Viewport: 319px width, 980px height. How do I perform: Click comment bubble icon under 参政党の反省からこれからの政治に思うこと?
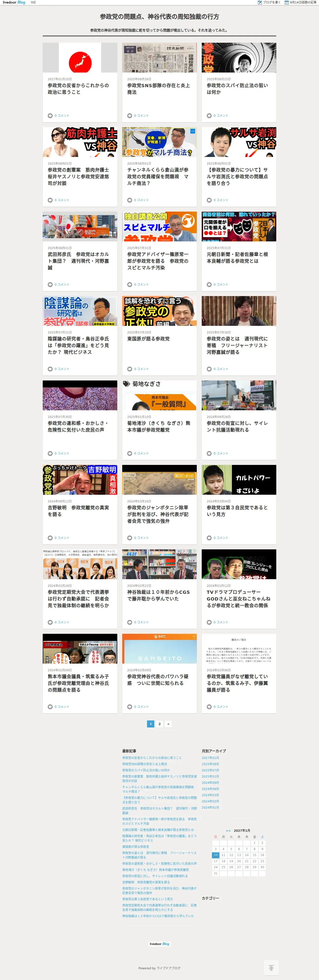click(x=50, y=116)
